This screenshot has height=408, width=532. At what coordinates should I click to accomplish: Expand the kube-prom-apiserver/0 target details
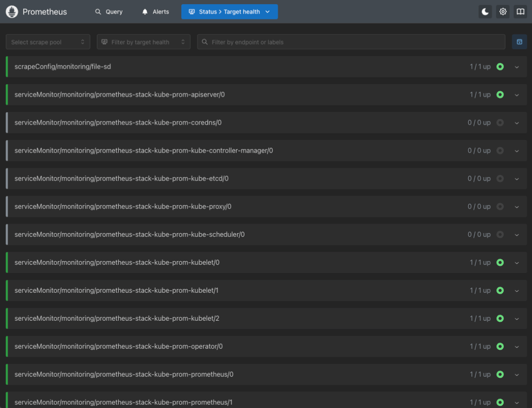(x=517, y=94)
